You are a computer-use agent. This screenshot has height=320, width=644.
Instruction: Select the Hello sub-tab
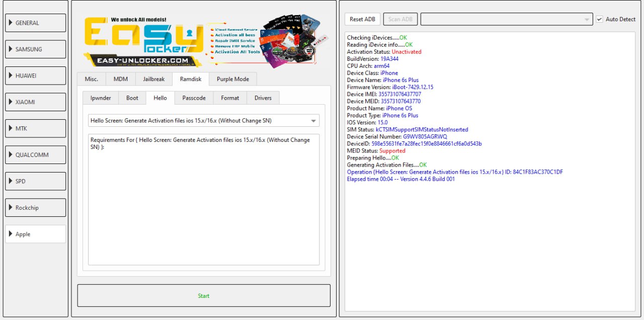[x=160, y=98]
